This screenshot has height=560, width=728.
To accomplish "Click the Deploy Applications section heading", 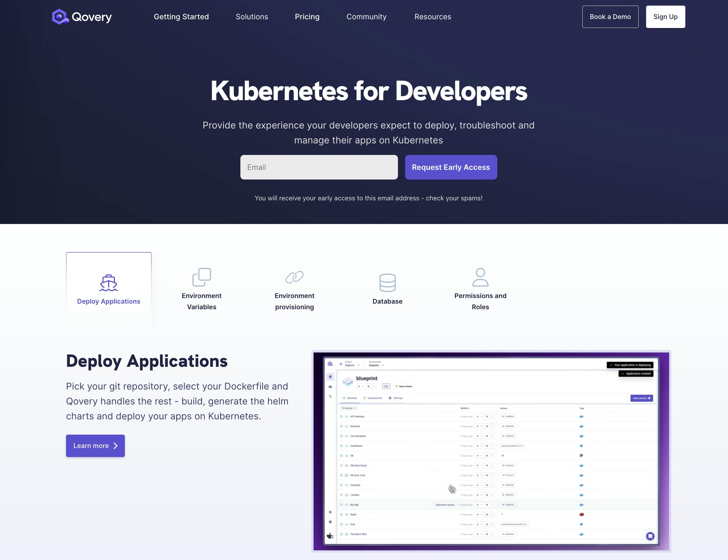I will pos(147,361).
